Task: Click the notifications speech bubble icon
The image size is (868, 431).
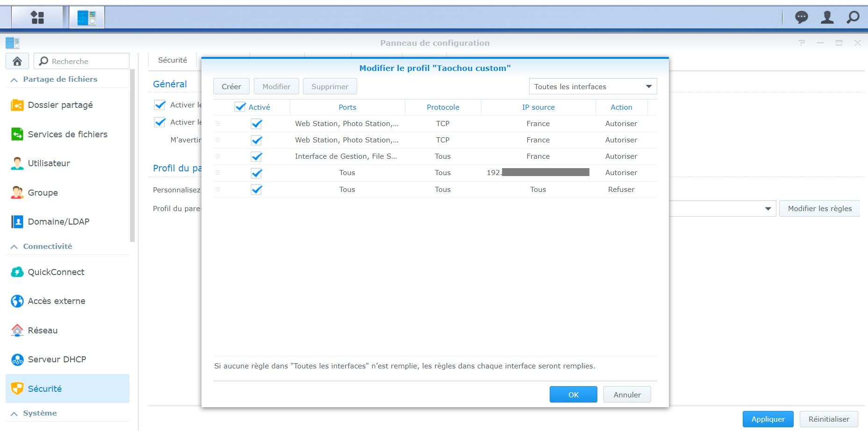Action: (x=801, y=18)
